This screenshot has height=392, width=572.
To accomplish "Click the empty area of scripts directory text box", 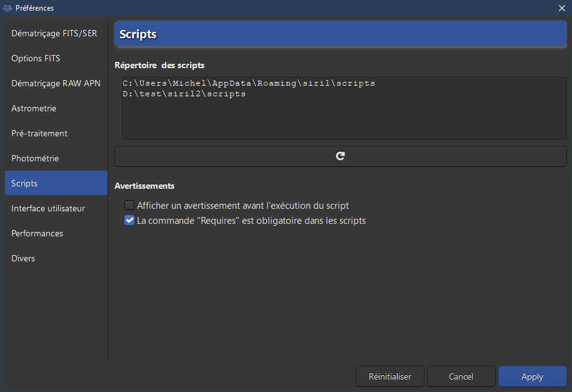I will (x=344, y=119).
